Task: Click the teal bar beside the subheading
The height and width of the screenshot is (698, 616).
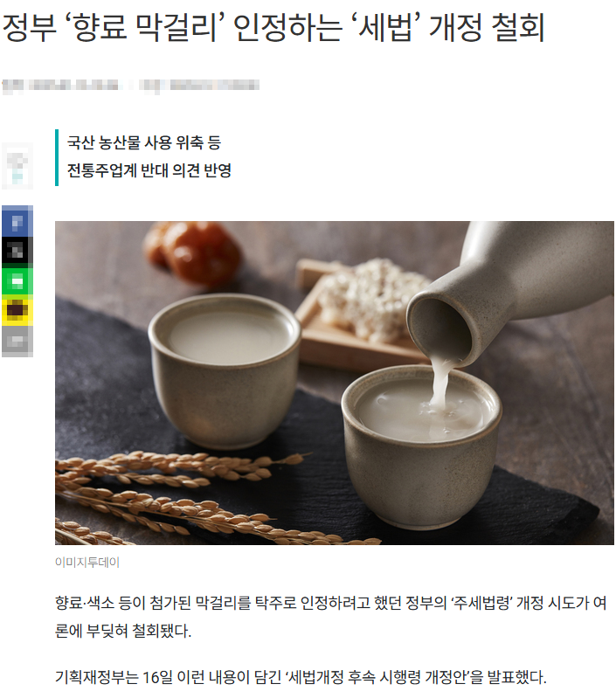Action: pyautogui.click(x=57, y=157)
